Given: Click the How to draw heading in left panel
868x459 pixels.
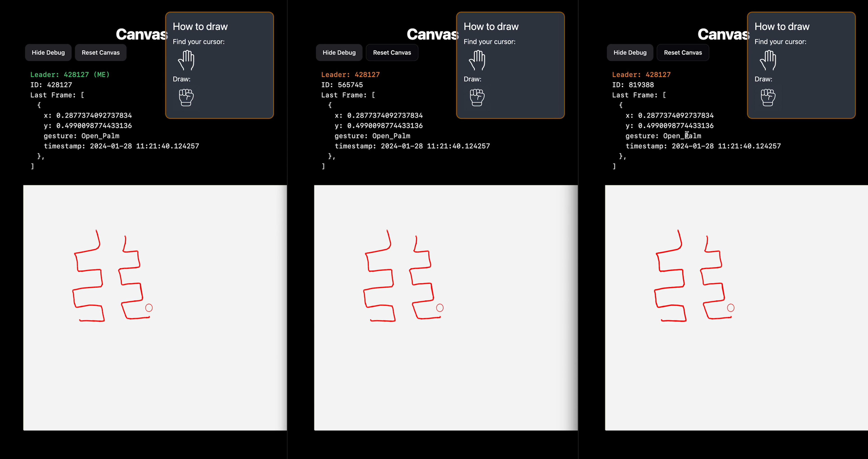Looking at the screenshot, I should tap(200, 27).
